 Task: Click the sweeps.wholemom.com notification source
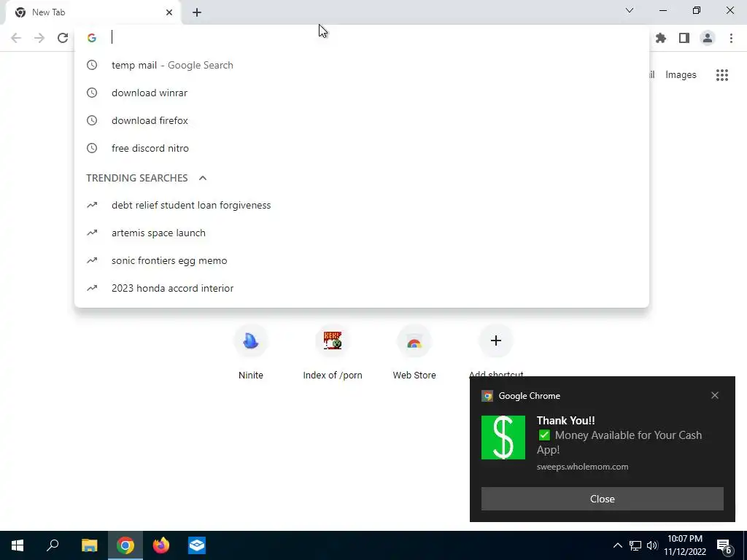pos(582,467)
